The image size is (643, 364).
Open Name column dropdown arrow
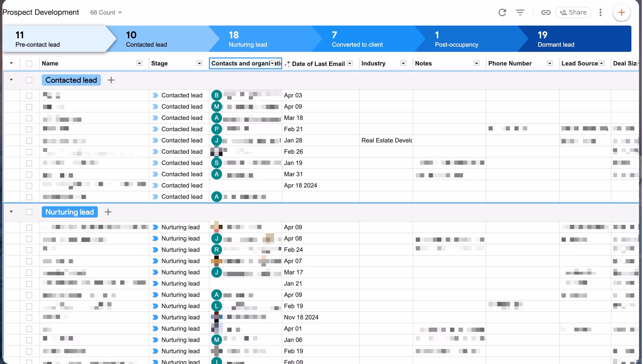point(139,64)
